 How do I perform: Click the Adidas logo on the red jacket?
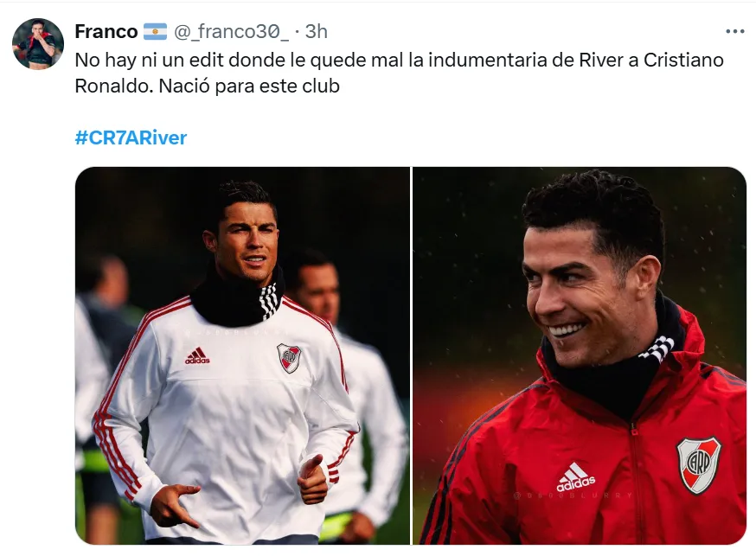(576, 477)
